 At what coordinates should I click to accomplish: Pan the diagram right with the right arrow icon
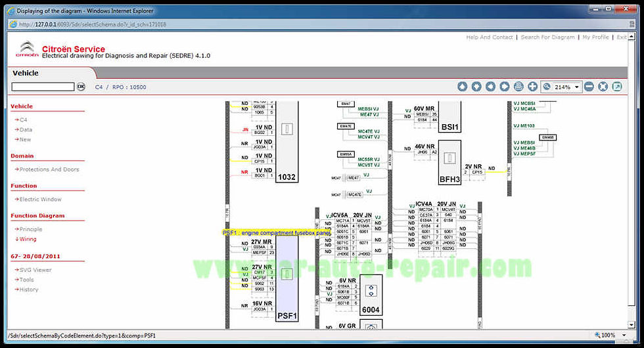pyautogui.click(x=505, y=87)
